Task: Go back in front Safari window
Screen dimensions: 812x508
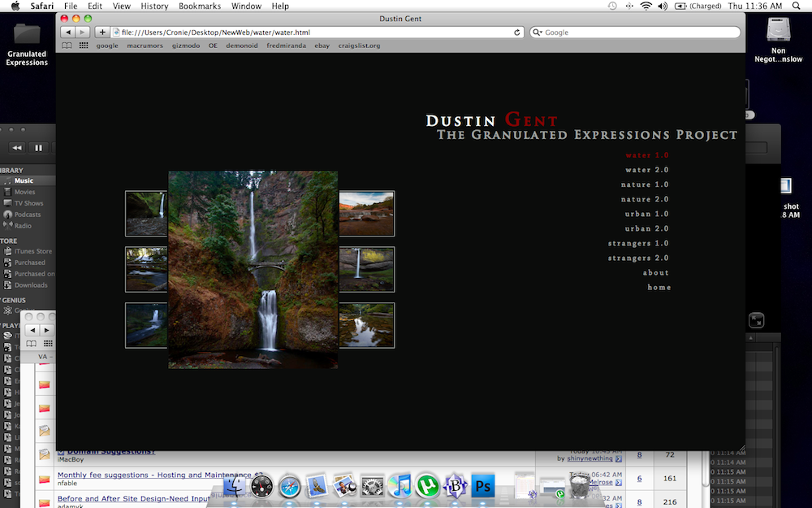Action: (68, 33)
